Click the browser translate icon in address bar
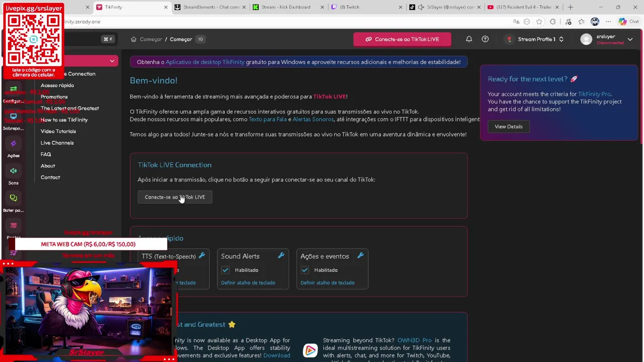The height and width of the screenshot is (362, 644). (516, 22)
